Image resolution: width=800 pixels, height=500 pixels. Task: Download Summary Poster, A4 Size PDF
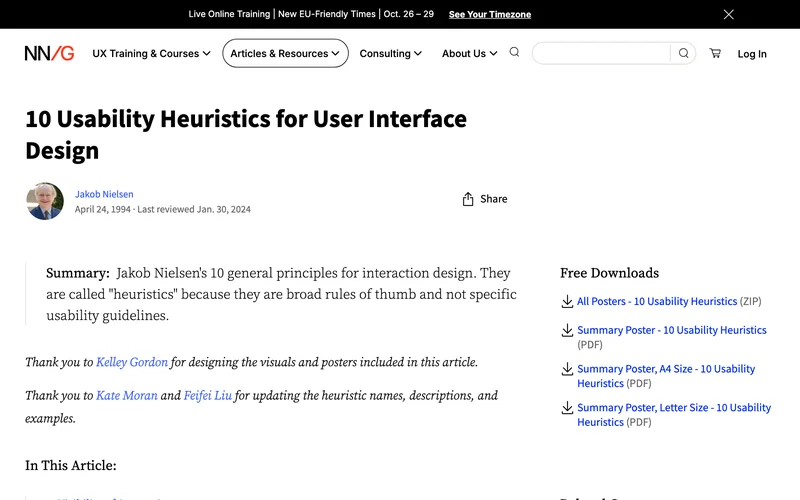pos(666,376)
